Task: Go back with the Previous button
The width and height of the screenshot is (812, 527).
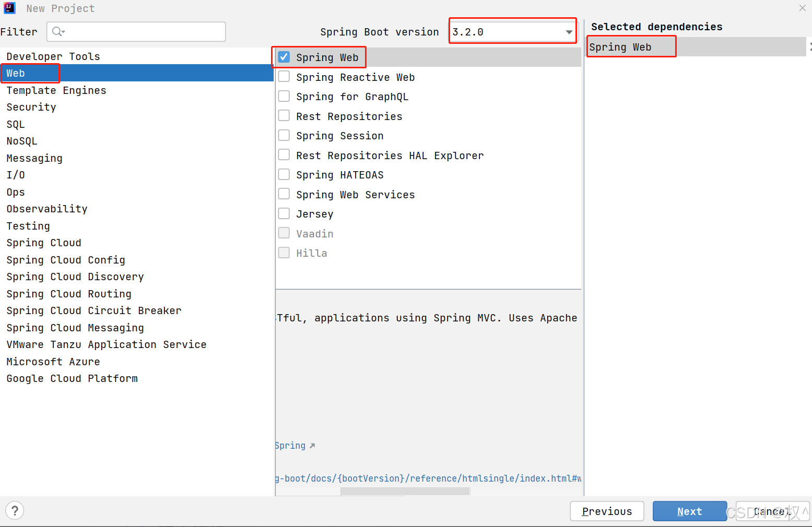Action: click(x=607, y=511)
